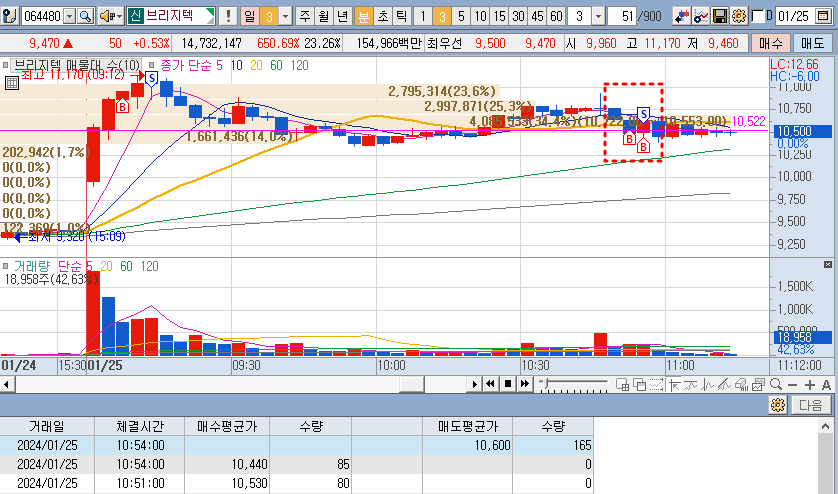Click the exclamation mark info button

(228, 16)
